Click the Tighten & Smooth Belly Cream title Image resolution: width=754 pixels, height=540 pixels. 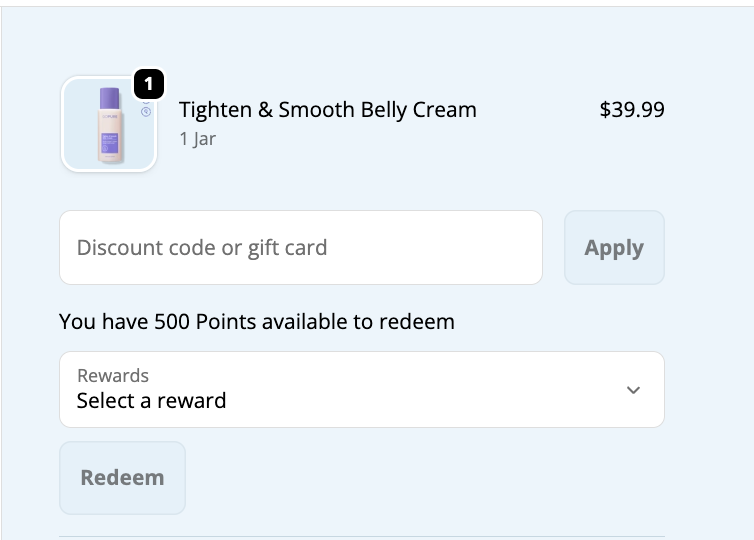tap(327, 110)
